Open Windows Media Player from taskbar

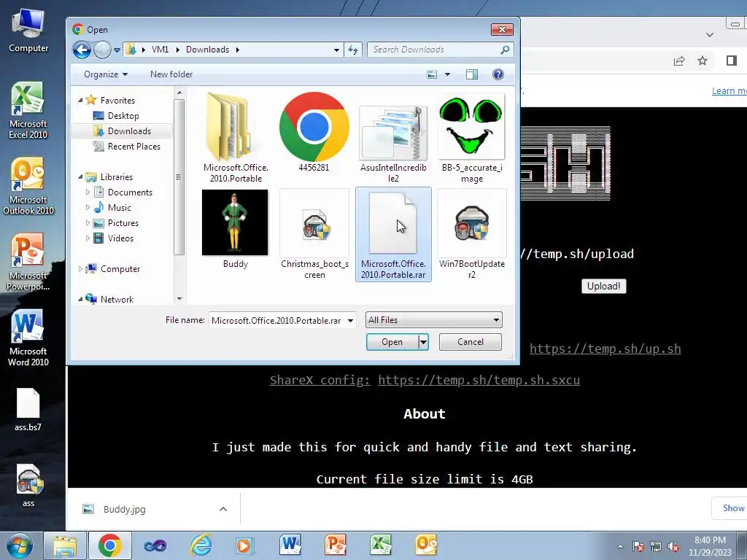pos(245,545)
